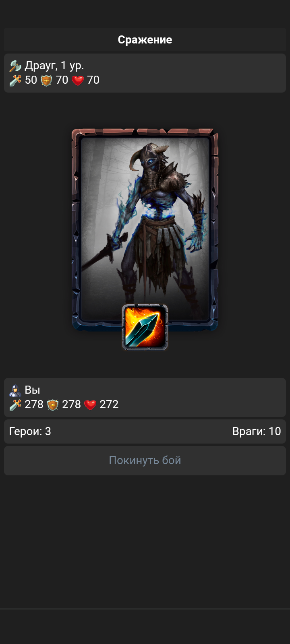Select the Драуг, 1 ур. name label
Image resolution: width=290 pixels, height=644 pixels.
point(54,66)
